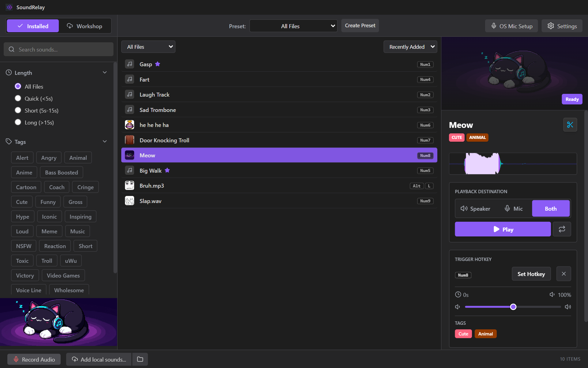Set playback destination to Mic
The width and height of the screenshot is (588, 368).
[x=514, y=209]
